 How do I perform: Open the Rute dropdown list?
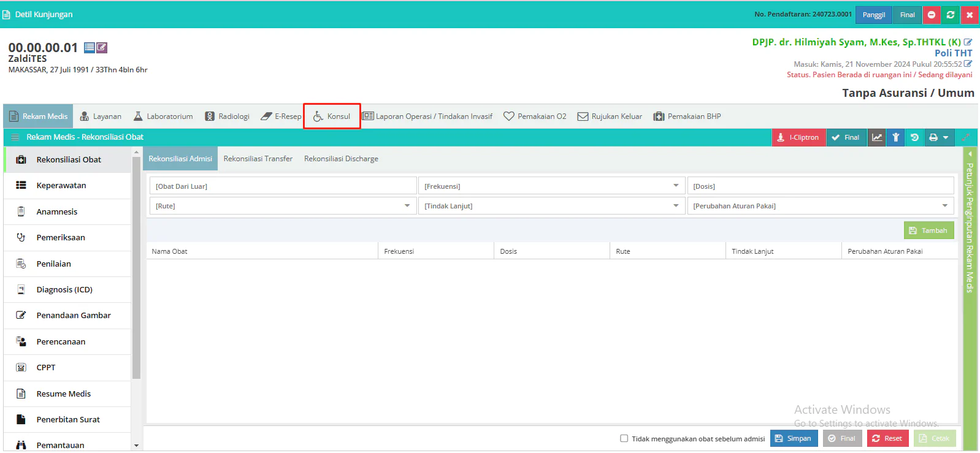pyautogui.click(x=407, y=206)
